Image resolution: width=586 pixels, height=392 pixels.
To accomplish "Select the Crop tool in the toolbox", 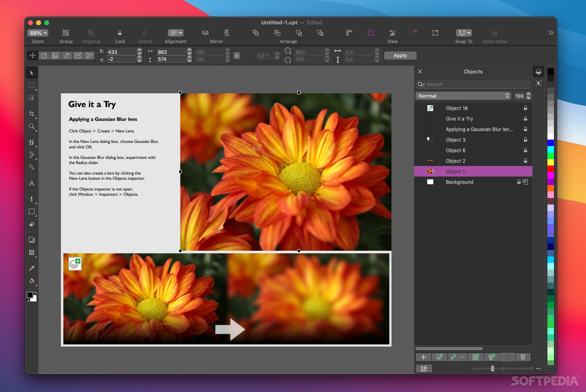I will 32,114.
